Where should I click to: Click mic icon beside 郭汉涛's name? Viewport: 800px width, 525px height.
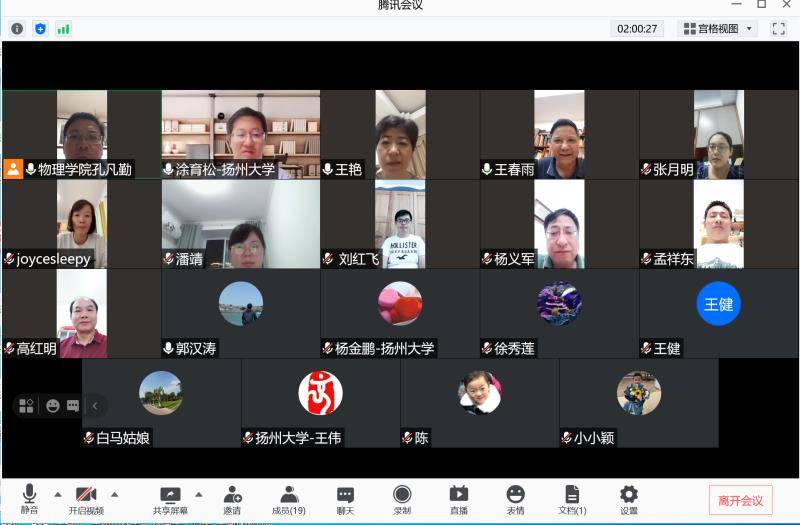tap(168, 348)
